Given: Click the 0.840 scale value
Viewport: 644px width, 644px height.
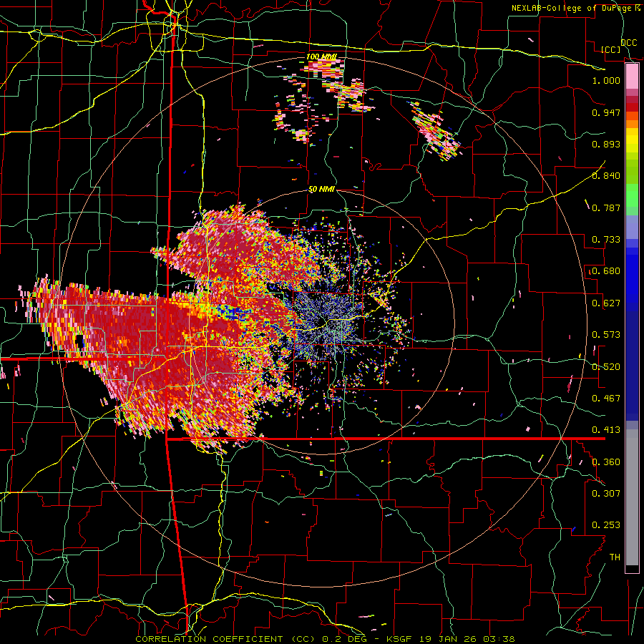Looking at the screenshot, I should tap(606, 176).
